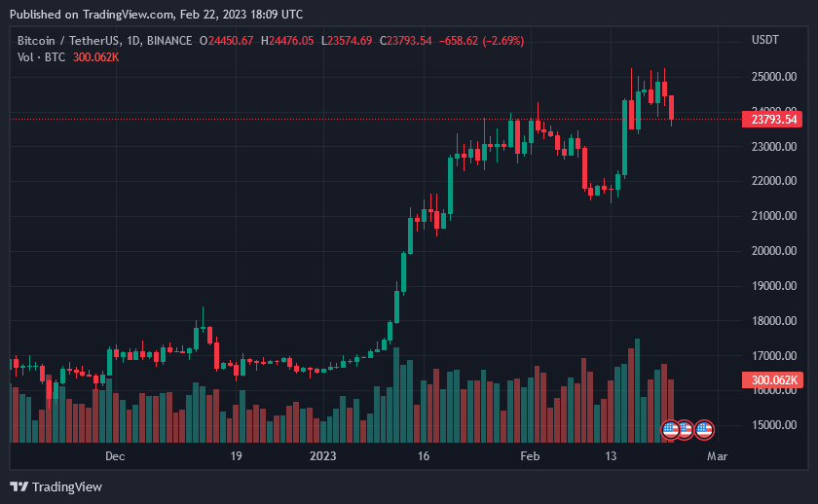This screenshot has width=818, height=504.
Task: Click the 15000.00 price axis label
Action: point(773,425)
